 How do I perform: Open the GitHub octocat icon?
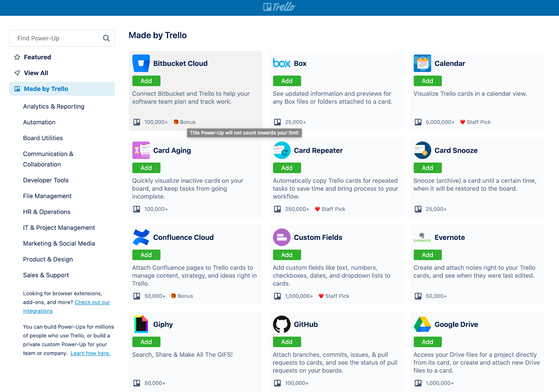[x=282, y=324]
